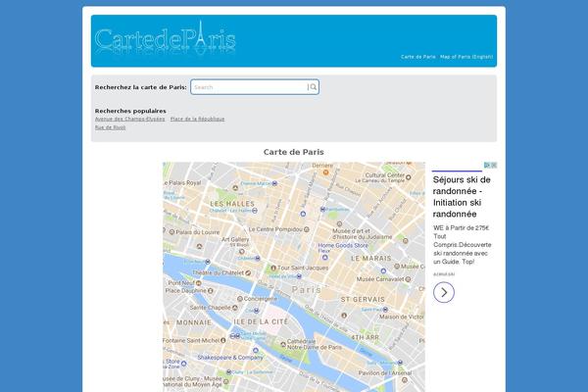588x392 pixels.
Task: Click the Dernière orange restaurant marker
Action: tap(326, 172)
